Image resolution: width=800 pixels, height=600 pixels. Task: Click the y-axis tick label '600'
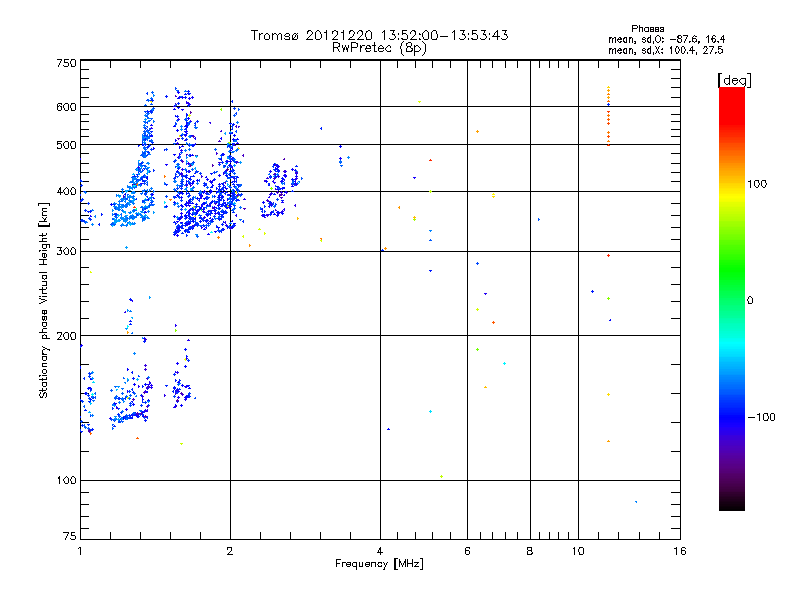point(67,107)
